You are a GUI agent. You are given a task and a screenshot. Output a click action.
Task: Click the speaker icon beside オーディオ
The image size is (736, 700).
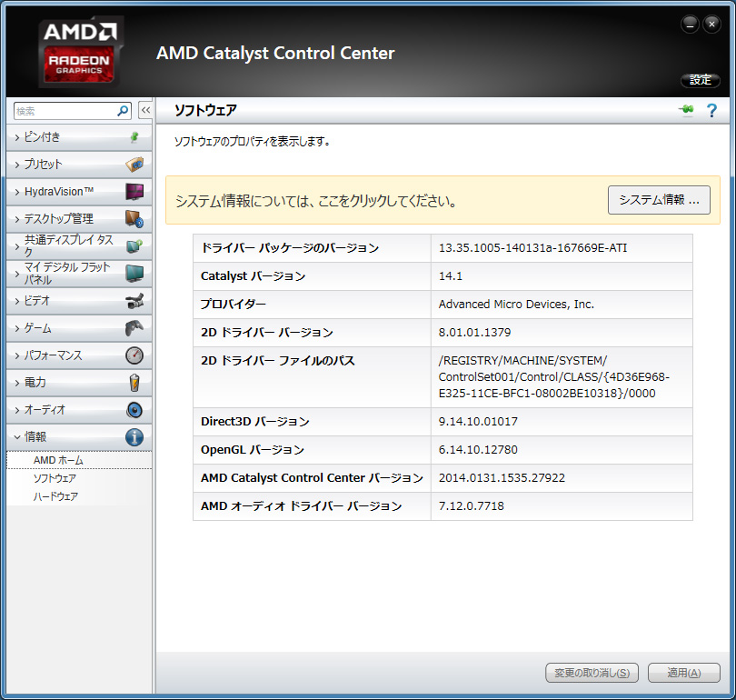134,410
